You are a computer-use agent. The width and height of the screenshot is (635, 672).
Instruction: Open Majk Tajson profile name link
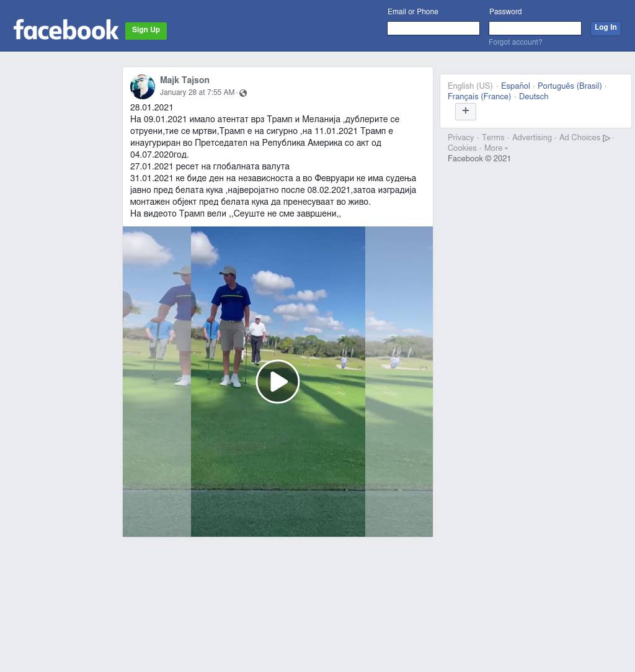coord(185,80)
